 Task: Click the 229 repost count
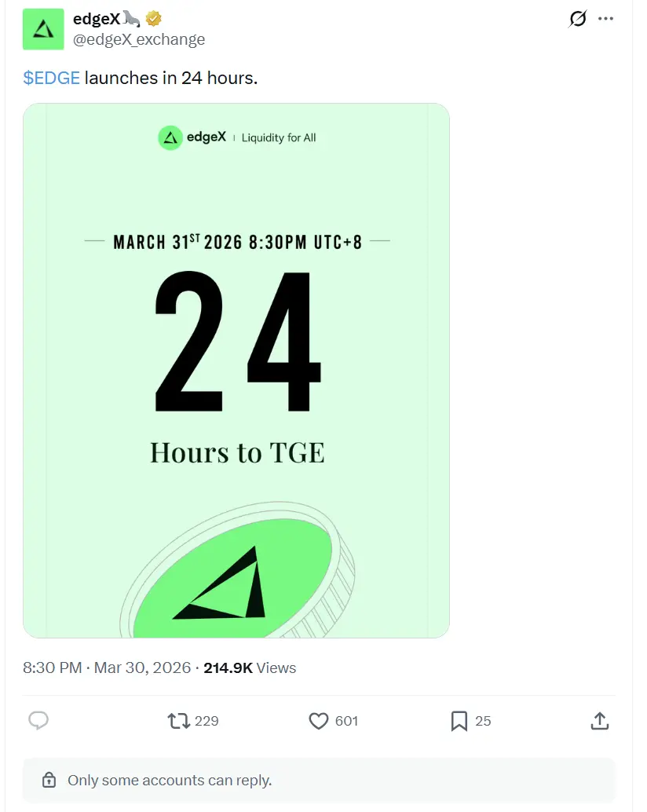207,720
